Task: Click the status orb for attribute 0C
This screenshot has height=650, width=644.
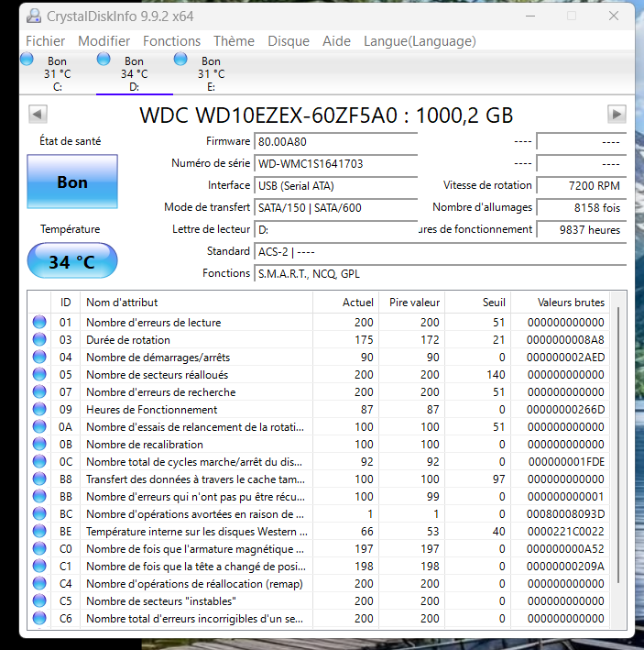Action: (x=39, y=461)
